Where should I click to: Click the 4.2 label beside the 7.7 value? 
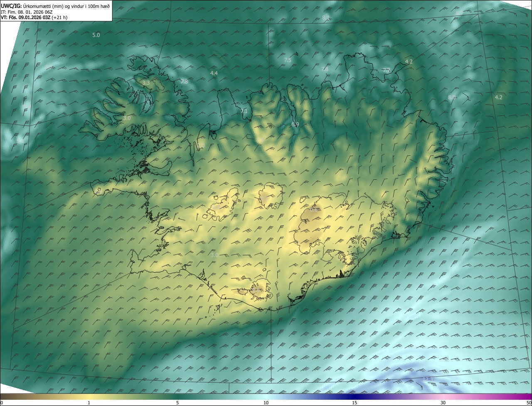[409, 61]
